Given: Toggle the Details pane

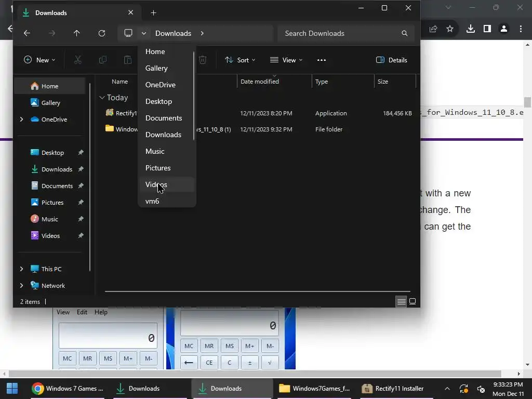Looking at the screenshot, I should click(392, 60).
